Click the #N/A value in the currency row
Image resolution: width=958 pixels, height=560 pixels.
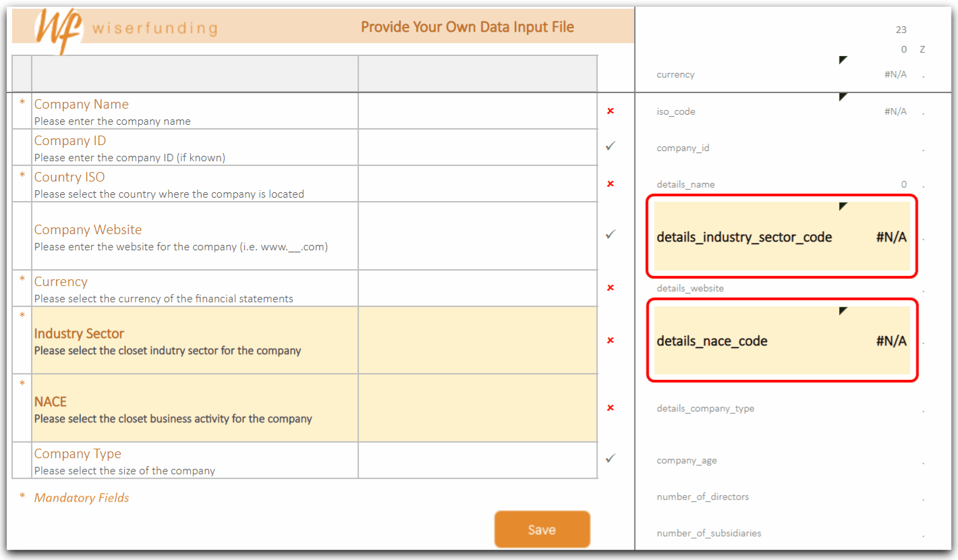(895, 74)
